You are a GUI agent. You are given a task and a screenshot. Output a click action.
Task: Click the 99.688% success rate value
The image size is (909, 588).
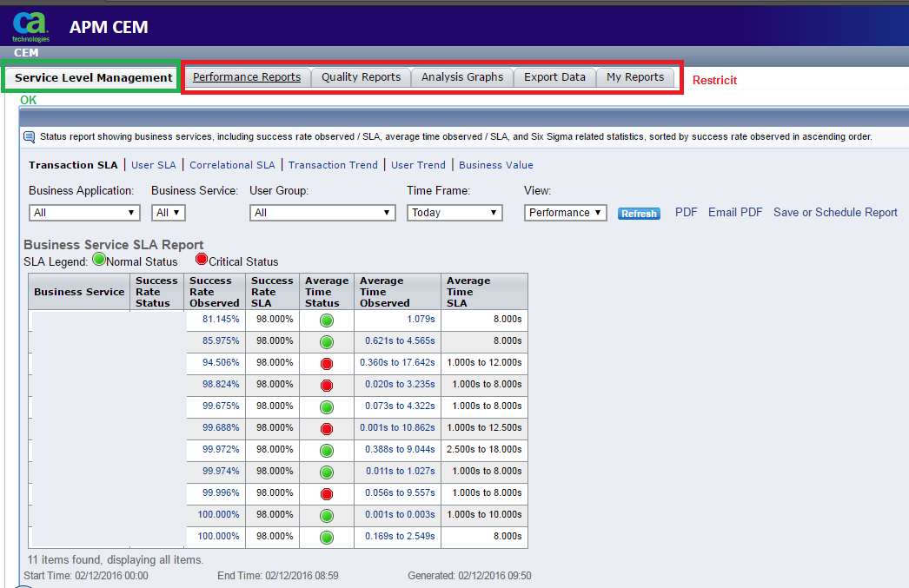pyautogui.click(x=221, y=427)
